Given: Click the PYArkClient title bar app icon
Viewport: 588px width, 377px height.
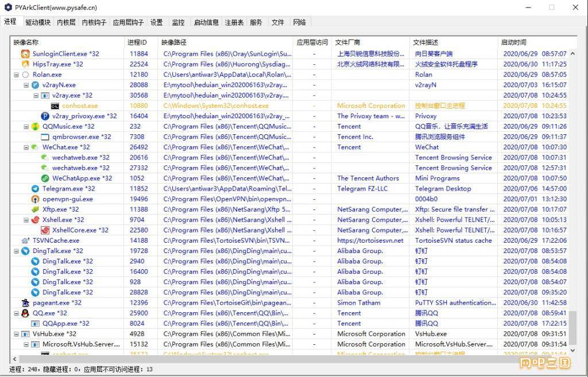Looking at the screenshot, I should point(8,7).
